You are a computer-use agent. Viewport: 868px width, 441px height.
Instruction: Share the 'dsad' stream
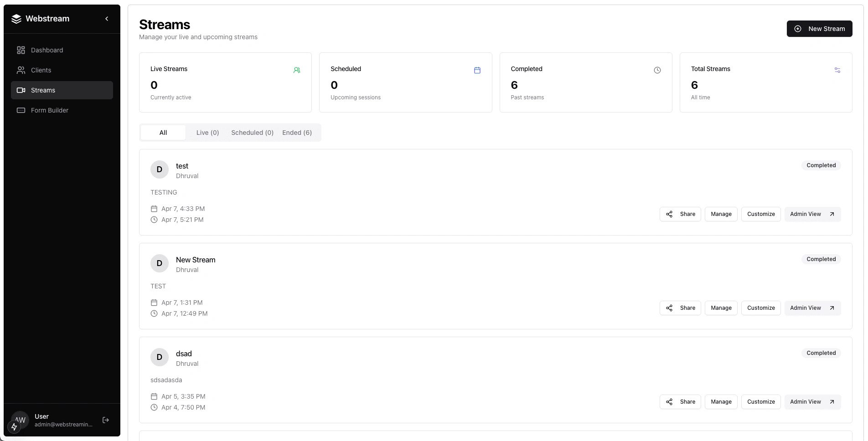click(680, 402)
